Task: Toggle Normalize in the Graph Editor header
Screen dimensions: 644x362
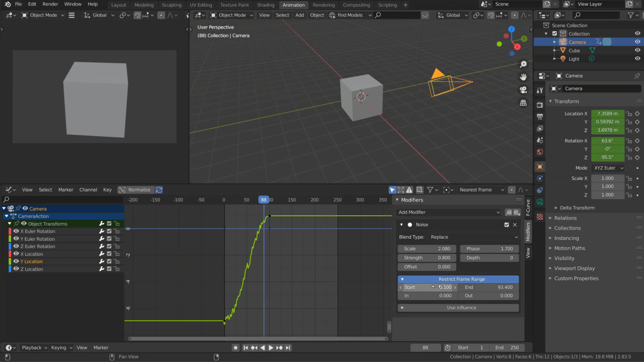Action: pos(135,190)
